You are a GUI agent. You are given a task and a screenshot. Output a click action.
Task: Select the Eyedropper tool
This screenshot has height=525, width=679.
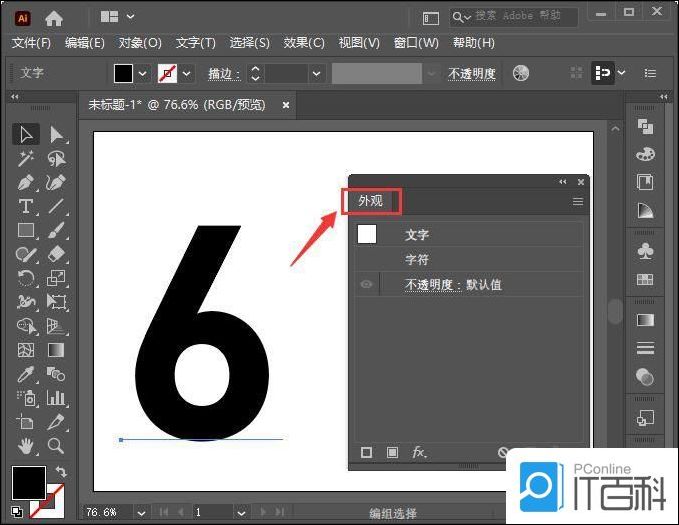27,374
